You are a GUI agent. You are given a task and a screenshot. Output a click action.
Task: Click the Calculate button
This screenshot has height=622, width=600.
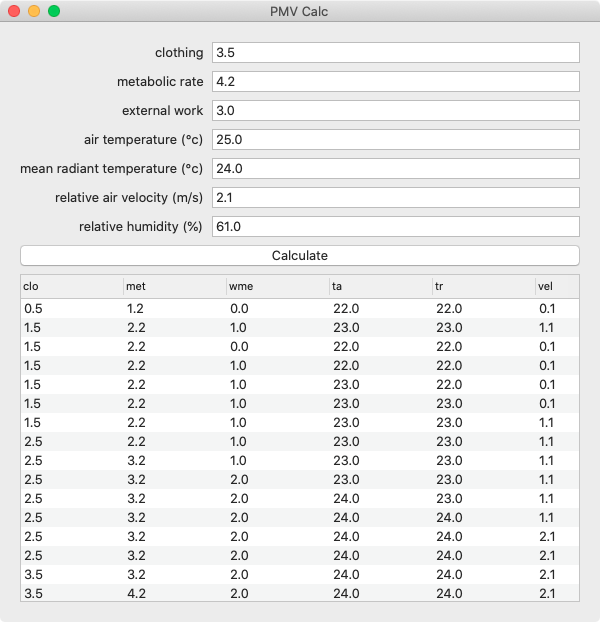click(300, 255)
